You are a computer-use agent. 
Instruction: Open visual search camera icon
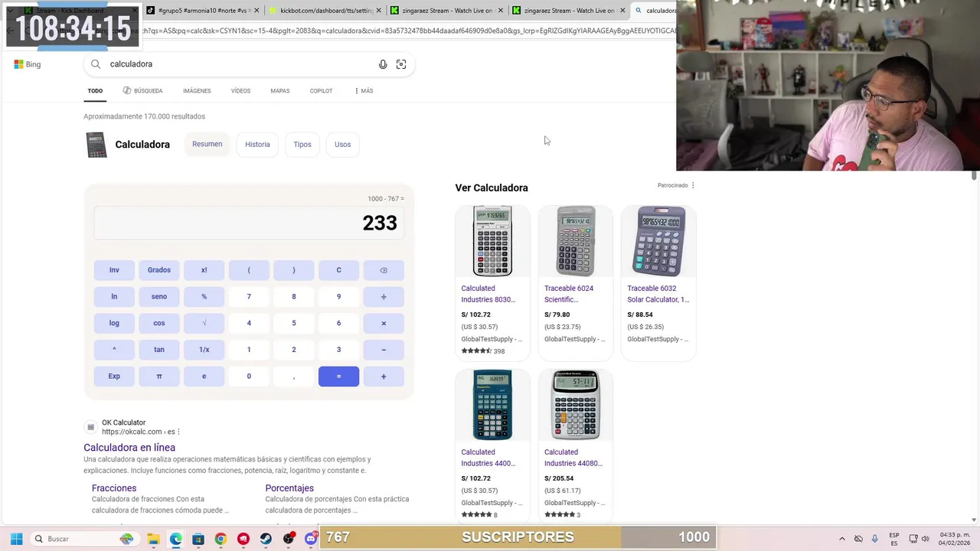point(401,64)
